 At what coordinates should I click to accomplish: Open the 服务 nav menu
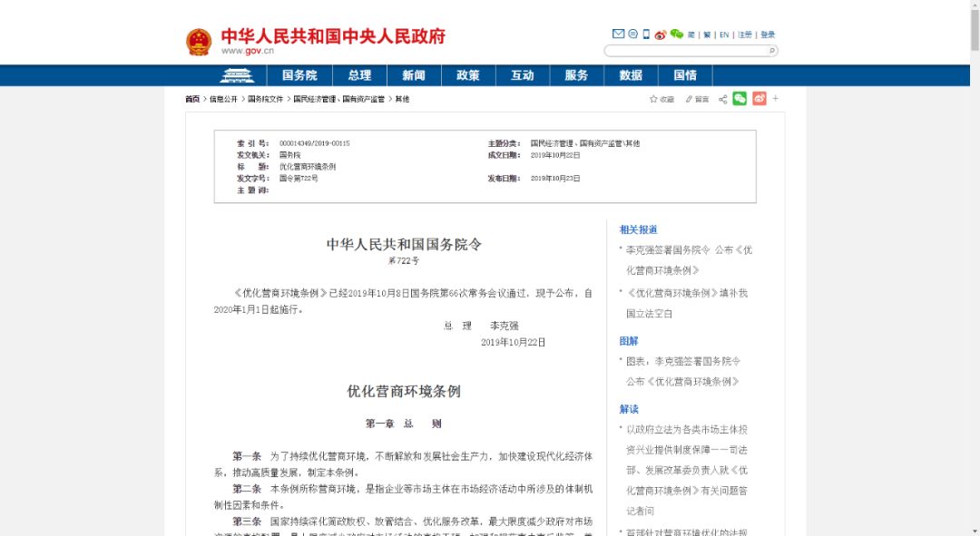click(x=576, y=75)
